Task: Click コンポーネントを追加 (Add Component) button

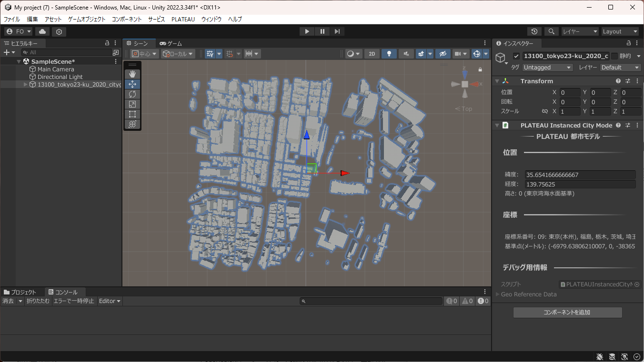Action: (567, 313)
